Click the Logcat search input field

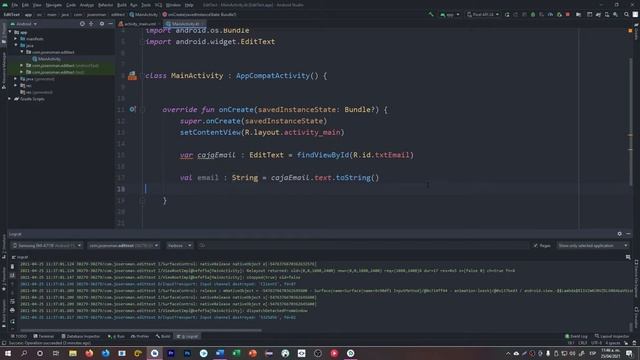click(363, 245)
